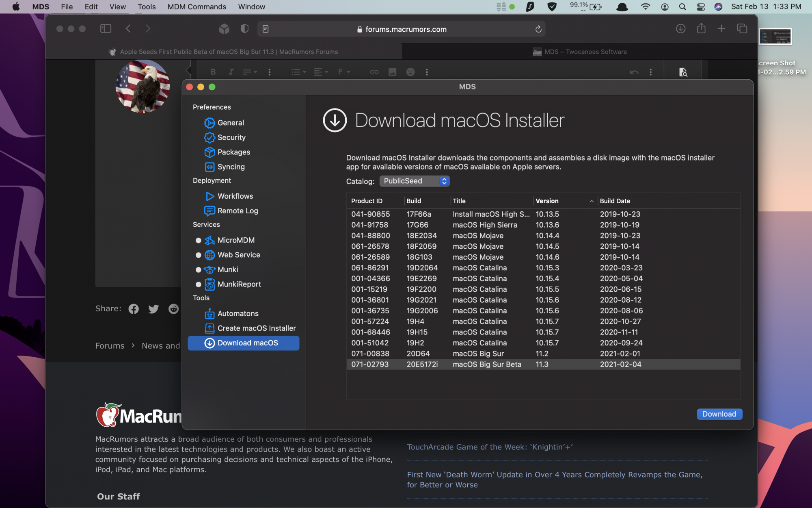Select the Syncing sidebar item
812x508 pixels.
(231, 167)
